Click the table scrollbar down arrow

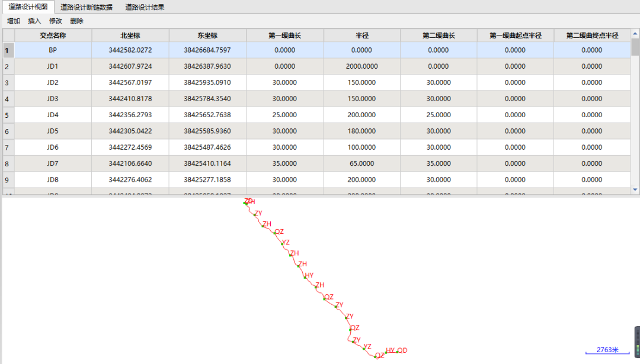point(635,189)
